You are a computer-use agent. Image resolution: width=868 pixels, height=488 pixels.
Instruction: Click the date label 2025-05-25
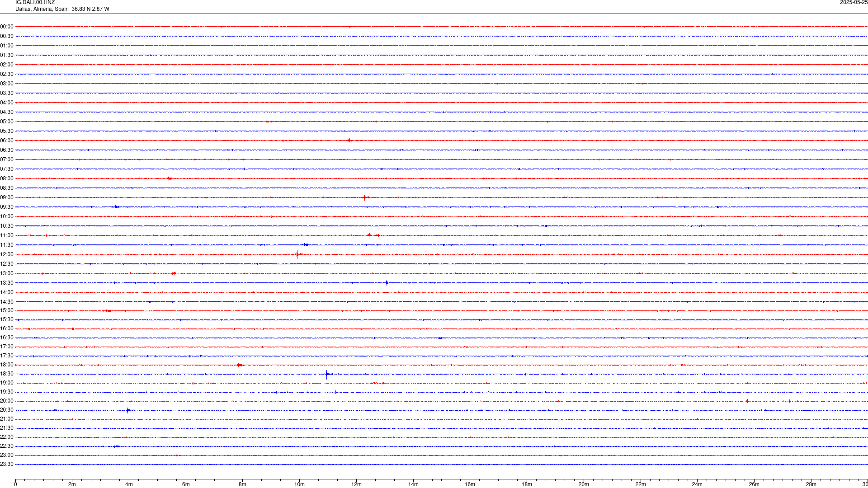coord(854,3)
